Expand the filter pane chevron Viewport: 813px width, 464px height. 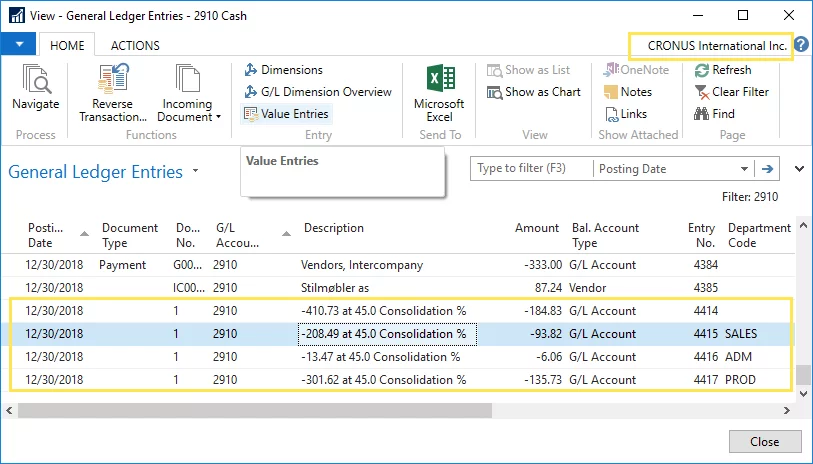[799, 169]
